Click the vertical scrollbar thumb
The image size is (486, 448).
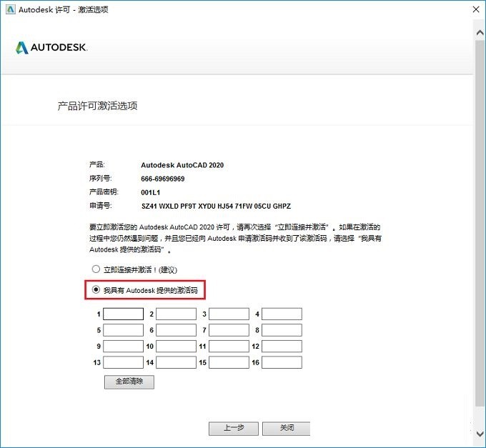[480, 214]
